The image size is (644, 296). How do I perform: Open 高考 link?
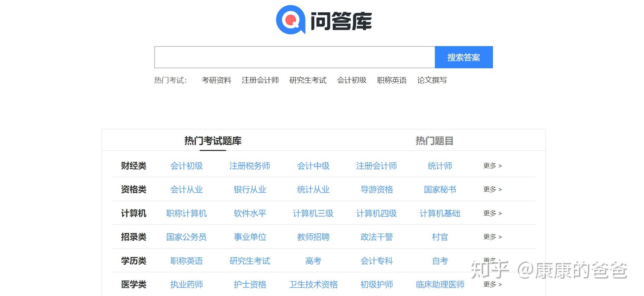[x=313, y=261]
